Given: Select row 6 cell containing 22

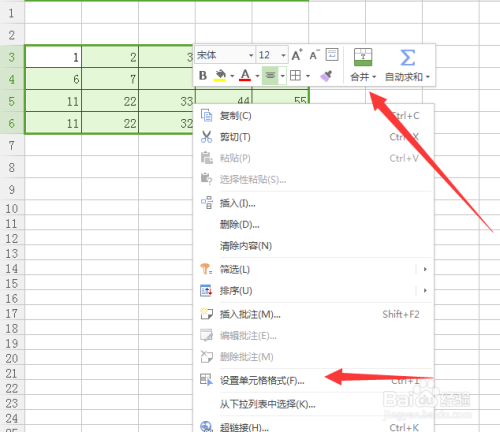Looking at the screenshot, I should pos(110,123).
